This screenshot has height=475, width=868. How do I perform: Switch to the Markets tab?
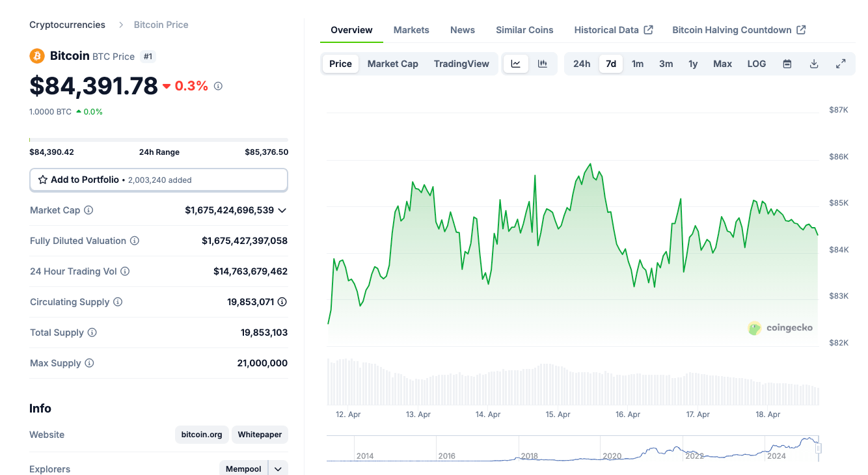tap(411, 30)
